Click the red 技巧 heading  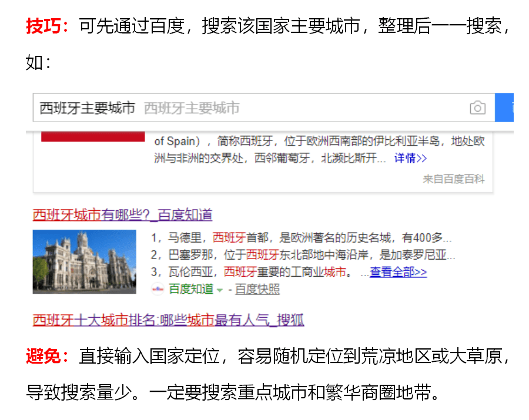click(x=47, y=26)
